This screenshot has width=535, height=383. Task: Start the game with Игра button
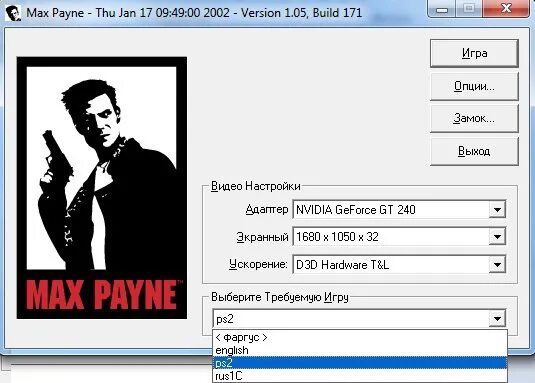click(x=474, y=53)
